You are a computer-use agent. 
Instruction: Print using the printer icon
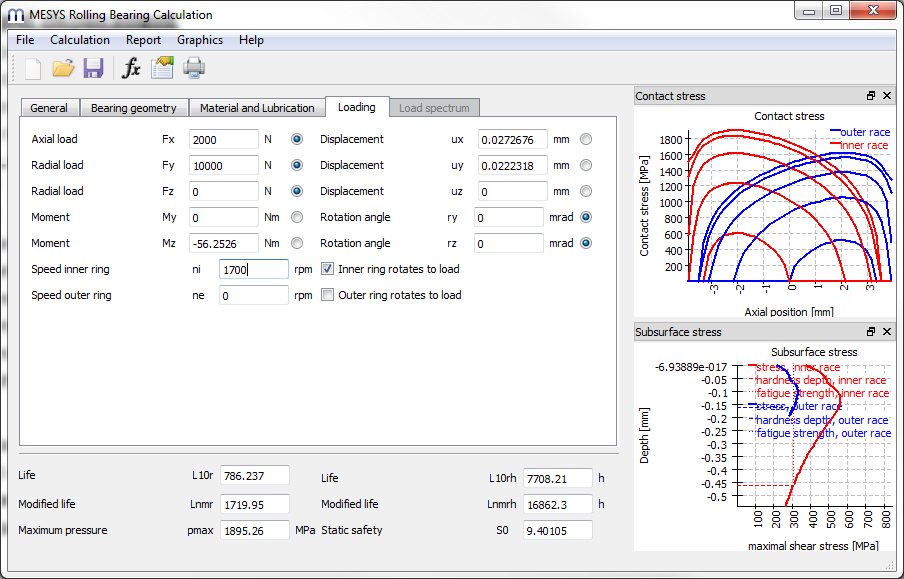click(193, 68)
